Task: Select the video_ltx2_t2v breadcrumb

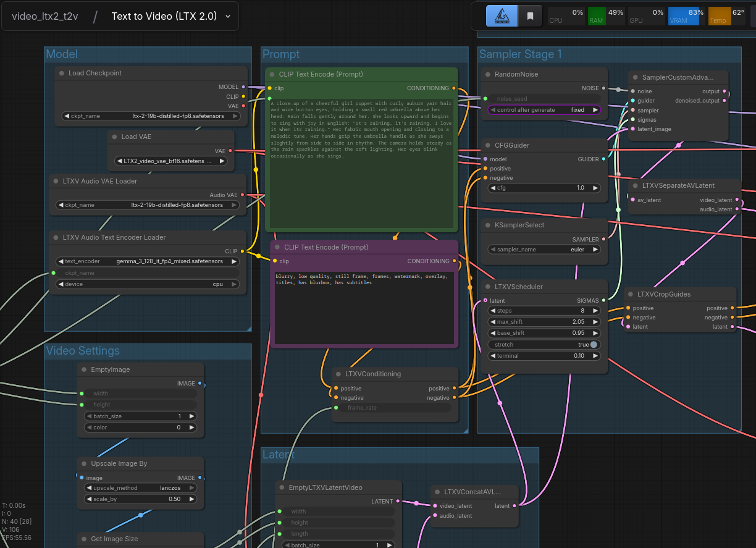Action: 44,17
